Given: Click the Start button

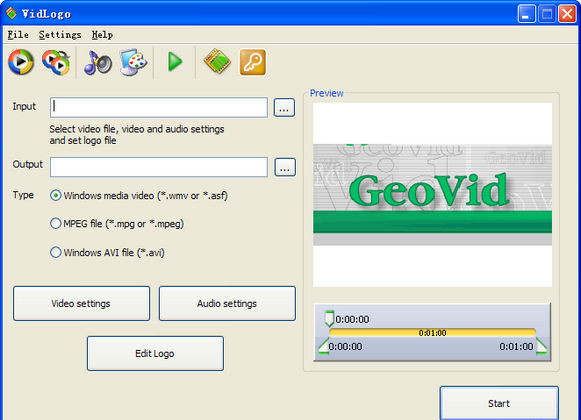Looking at the screenshot, I should click(499, 403).
